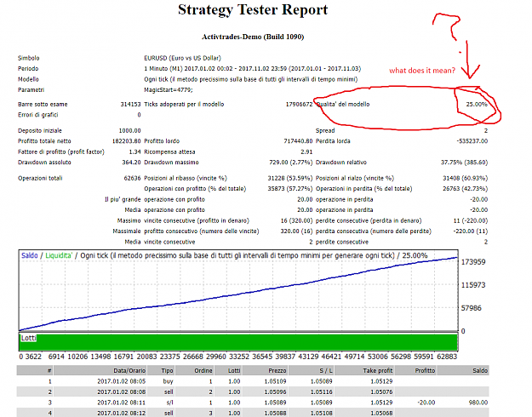532x417 pixels.
Task: Click the price 1.05096 in row 2
Action: 275,391
